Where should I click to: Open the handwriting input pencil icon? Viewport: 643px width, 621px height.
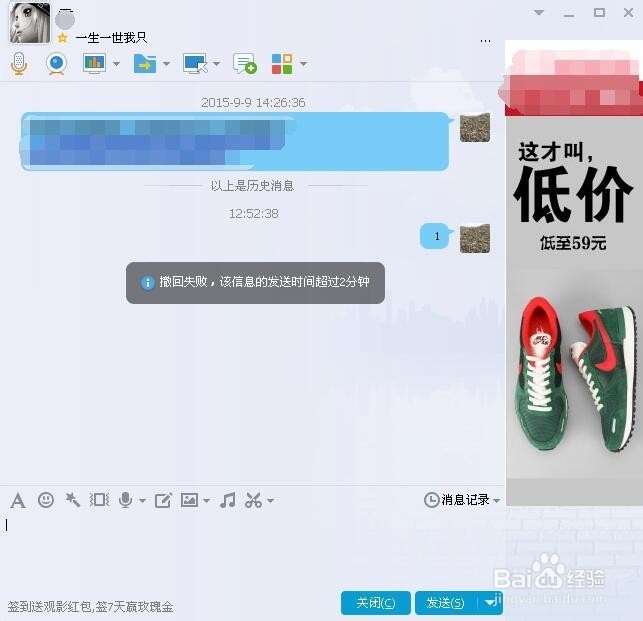pos(163,500)
